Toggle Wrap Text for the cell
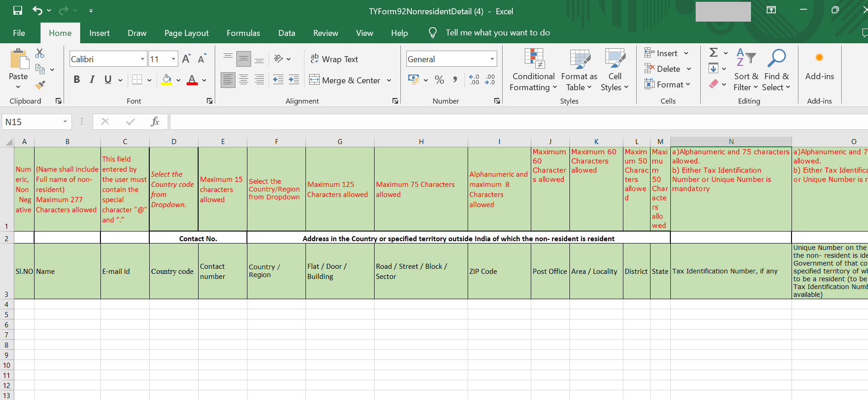The height and width of the screenshot is (400, 868). (x=334, y=59)
